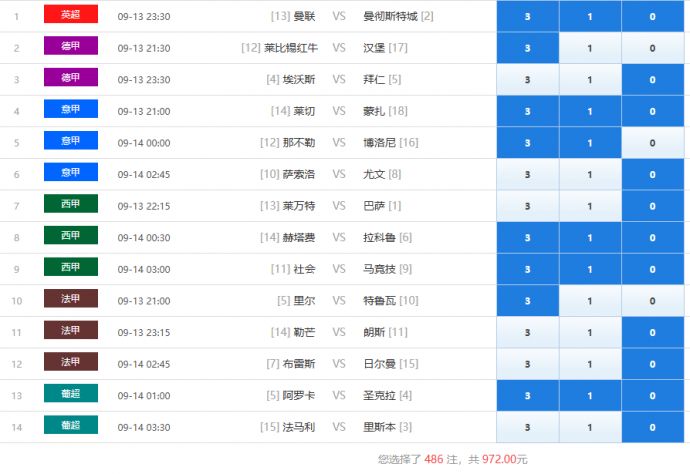Clear the 0 cell for 勒芒 vs 朗斯
This screenshot has height=474, width=690.
click(653, 332)
